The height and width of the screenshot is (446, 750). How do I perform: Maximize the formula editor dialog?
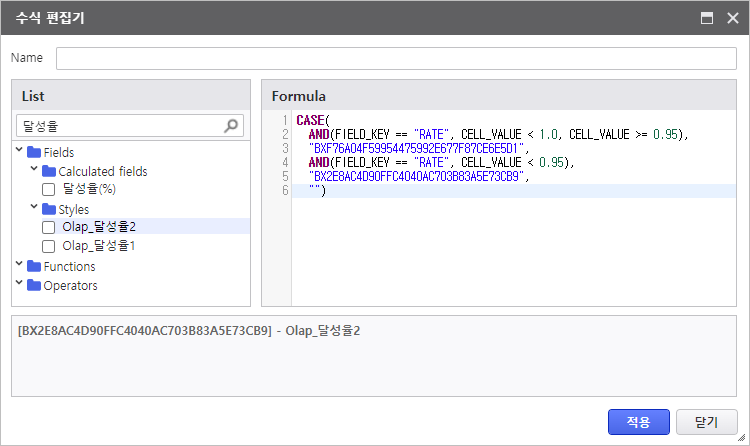coord(706,18)
